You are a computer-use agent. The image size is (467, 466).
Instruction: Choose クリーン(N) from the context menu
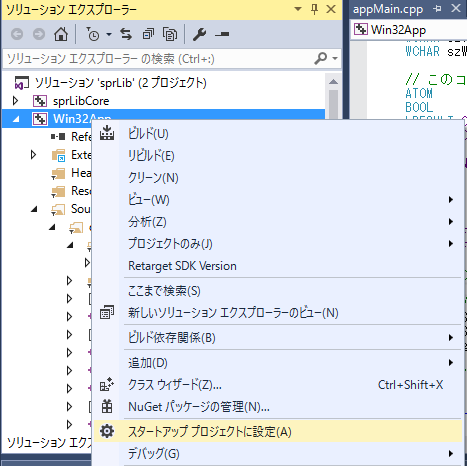coord(278,178)
